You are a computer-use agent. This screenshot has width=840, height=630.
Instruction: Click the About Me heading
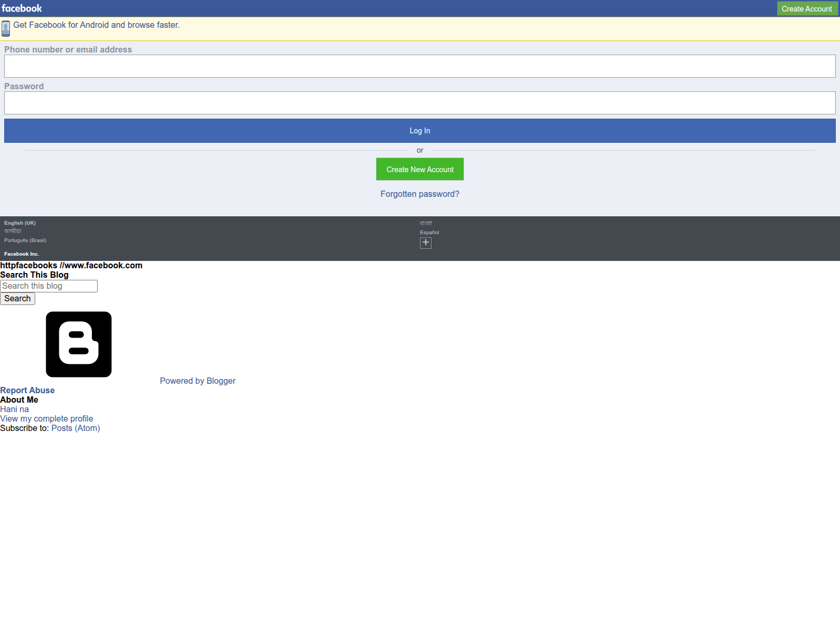tap(19, 400)
